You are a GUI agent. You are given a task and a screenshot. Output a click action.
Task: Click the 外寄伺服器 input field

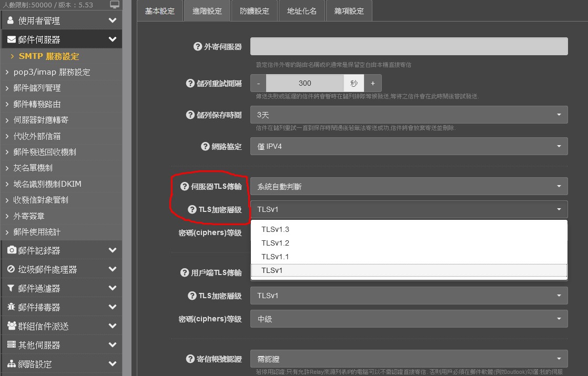pyautogui.click(x=409, y=46)
